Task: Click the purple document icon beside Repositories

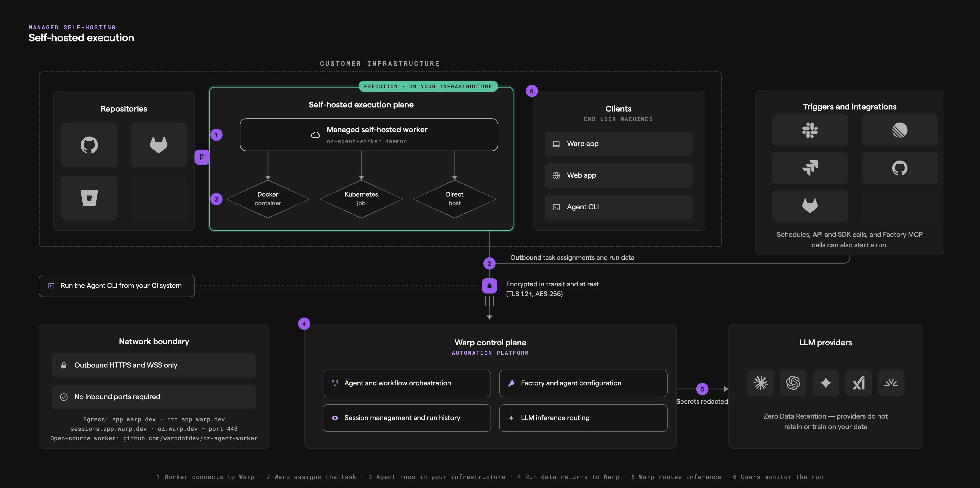Action: point(202,157)
